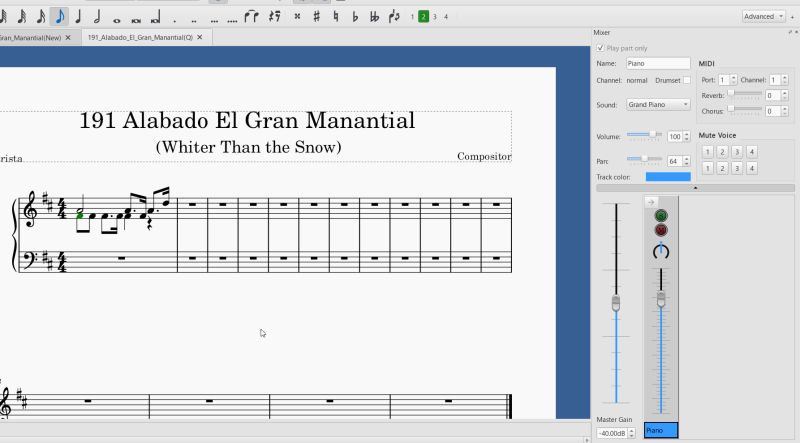
Task: Mute voice 4 in bottom Mute Voice row
Action: pos(752,168)
